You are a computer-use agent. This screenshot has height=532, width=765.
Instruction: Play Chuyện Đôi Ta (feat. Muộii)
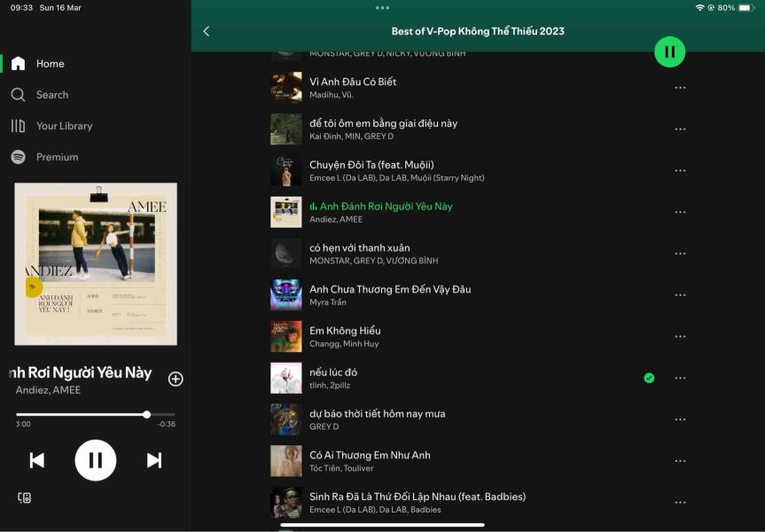(371, 165)
